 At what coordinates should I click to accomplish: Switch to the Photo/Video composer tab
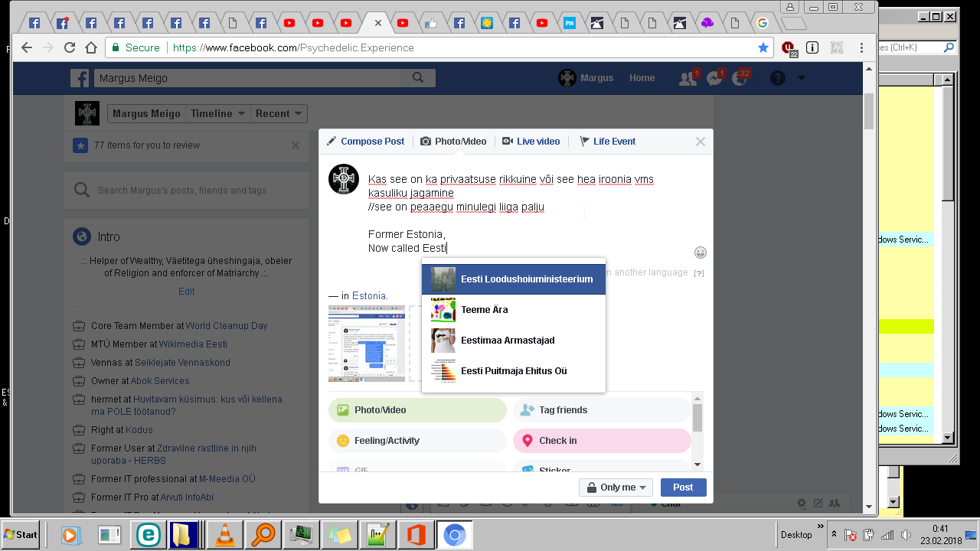(453, 142)
